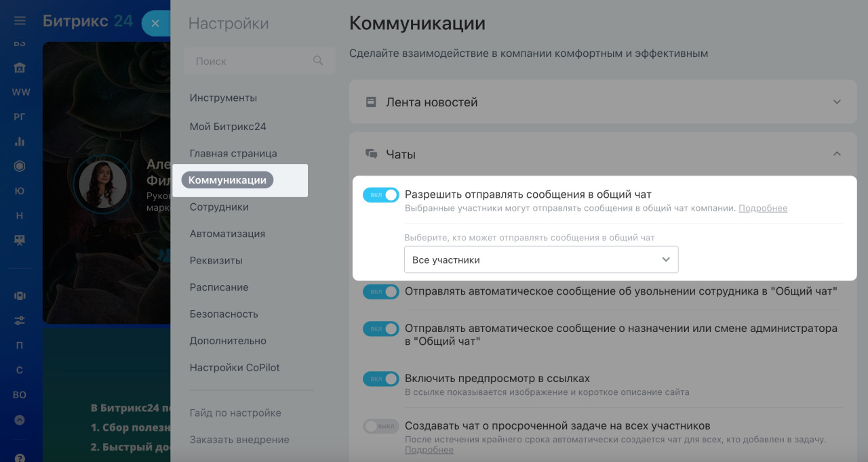Toggle off link preview setting
The width and height of the screenshot is (868, 462).
(x=380, y=379)
